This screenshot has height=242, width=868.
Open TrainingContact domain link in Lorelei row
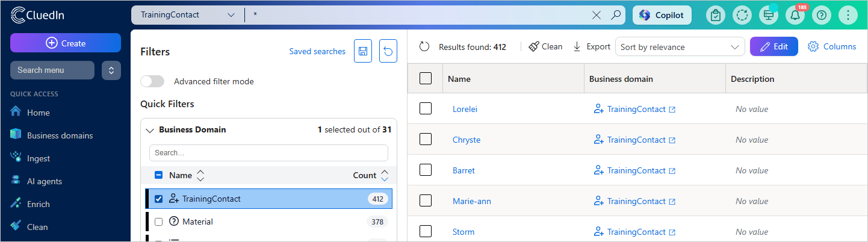click(x=636, y=109)
